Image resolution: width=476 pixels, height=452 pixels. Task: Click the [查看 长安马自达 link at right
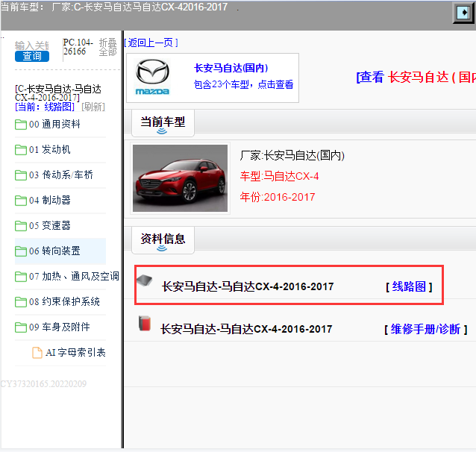pyautogui.click(x=416, y=77)
